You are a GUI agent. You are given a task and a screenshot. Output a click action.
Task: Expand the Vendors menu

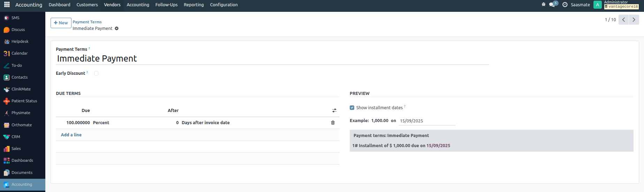click(x=112, y=5)
